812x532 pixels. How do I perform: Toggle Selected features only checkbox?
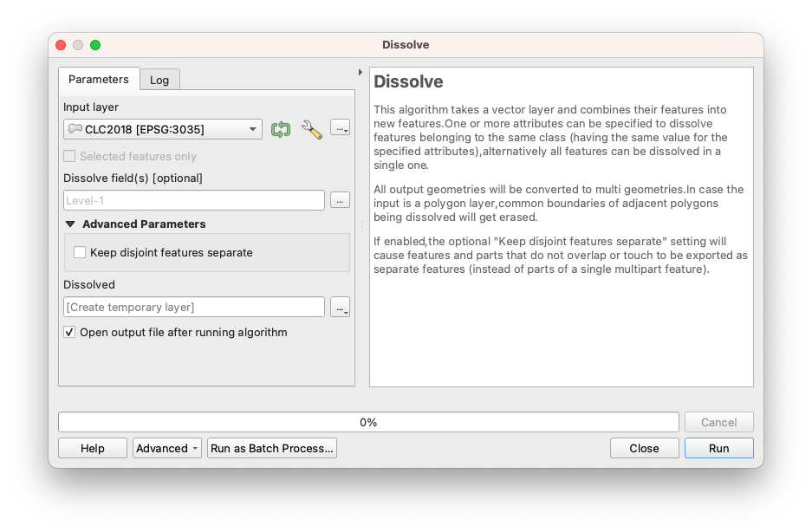pyautogui.click(x=70, y=157)
